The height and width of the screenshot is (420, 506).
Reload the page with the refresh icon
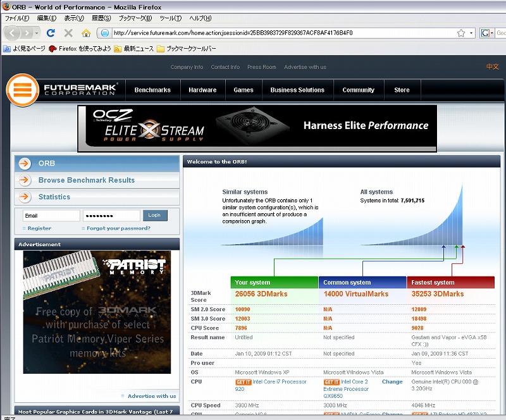(51, 33)
